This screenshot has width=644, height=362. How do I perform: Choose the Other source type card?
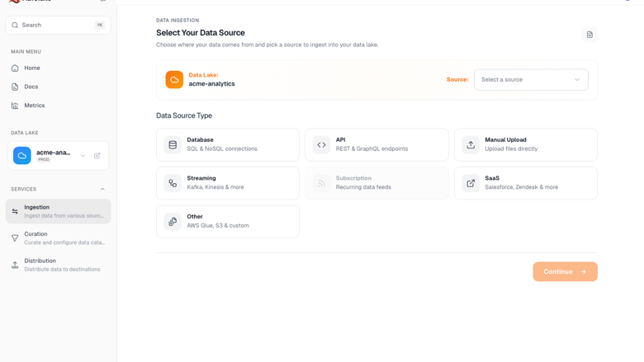(x=228, y=221)
